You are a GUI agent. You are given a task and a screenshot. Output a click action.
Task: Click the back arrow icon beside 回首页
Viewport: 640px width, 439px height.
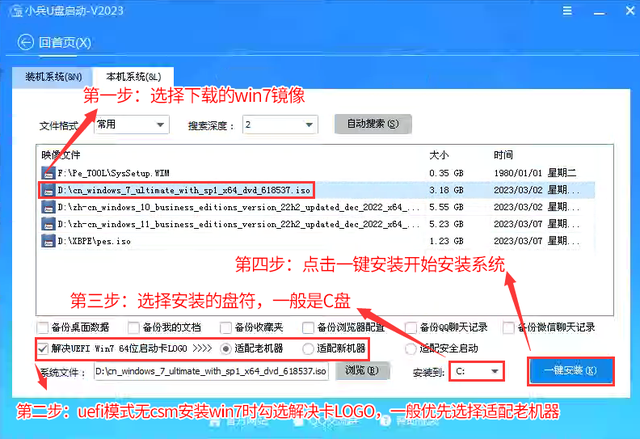point(25,42)
